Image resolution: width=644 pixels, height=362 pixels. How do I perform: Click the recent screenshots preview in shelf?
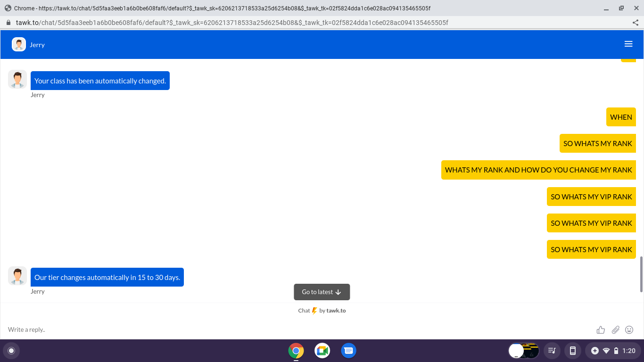524,351
